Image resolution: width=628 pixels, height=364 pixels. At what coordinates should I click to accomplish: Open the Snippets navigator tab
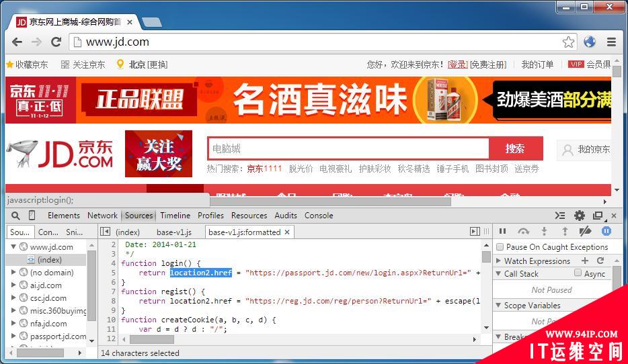pyautogui.click(x=75, y=232)
